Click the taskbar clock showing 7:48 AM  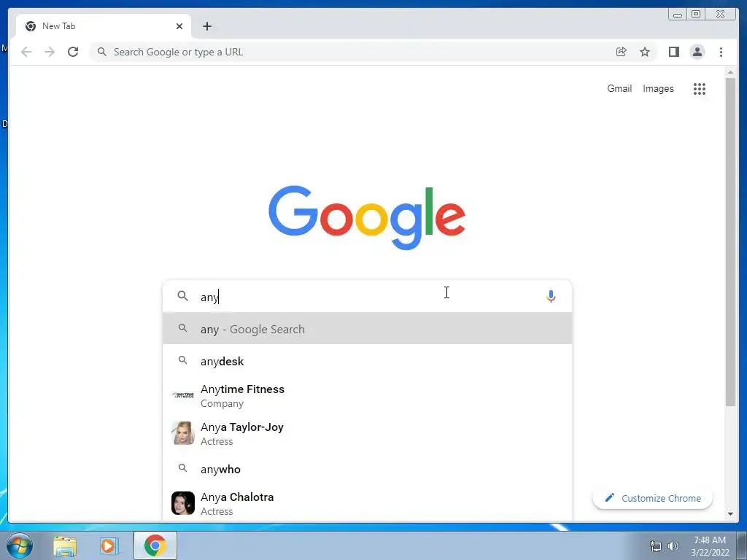[710, 546]
